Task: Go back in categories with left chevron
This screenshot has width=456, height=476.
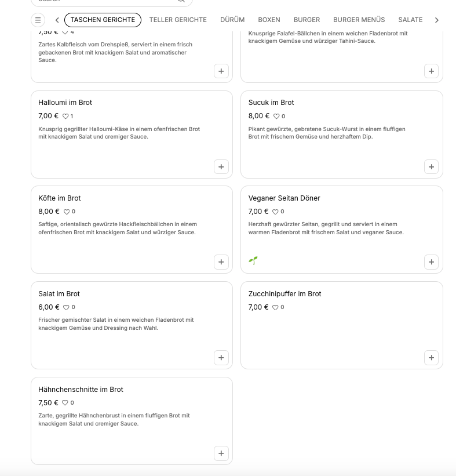Action: click(57, 20)
